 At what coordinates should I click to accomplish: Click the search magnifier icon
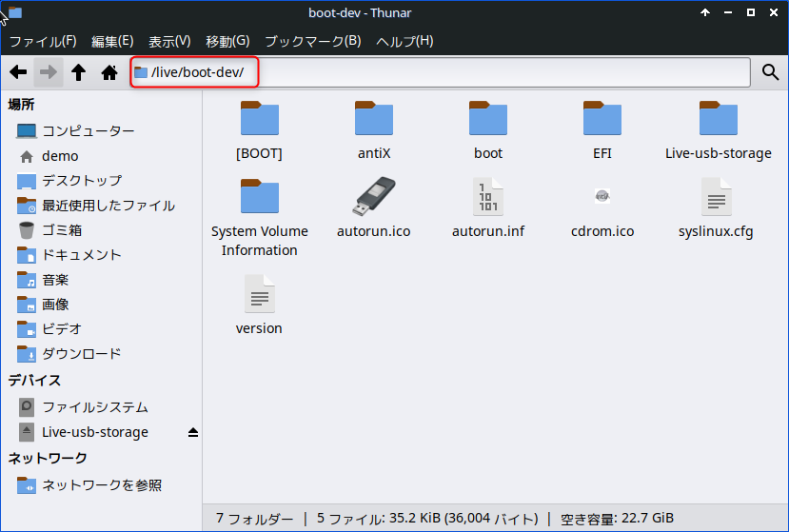770,72
